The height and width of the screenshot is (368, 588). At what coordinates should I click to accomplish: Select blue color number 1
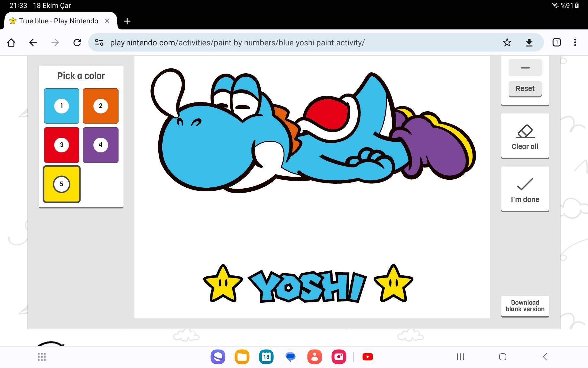point(62,106)
